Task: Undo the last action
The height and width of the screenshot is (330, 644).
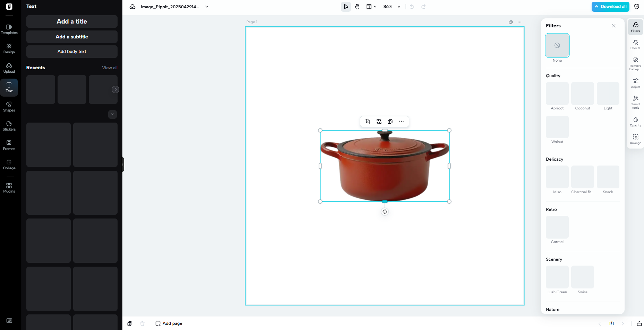Action: tap(412, 6)
